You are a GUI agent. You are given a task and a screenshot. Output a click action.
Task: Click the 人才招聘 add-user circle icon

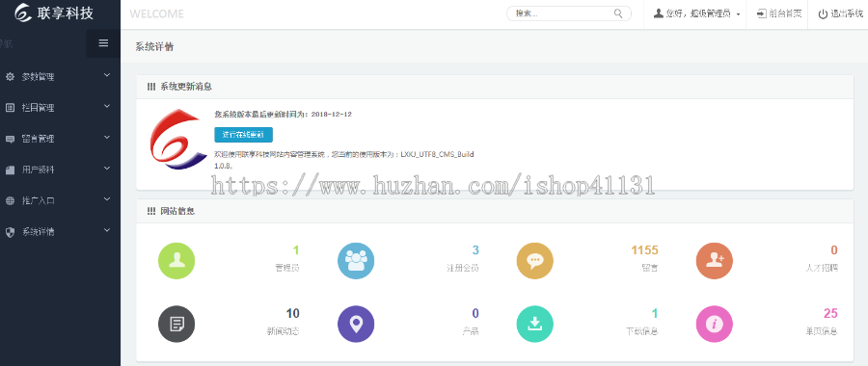click(714, 261)
